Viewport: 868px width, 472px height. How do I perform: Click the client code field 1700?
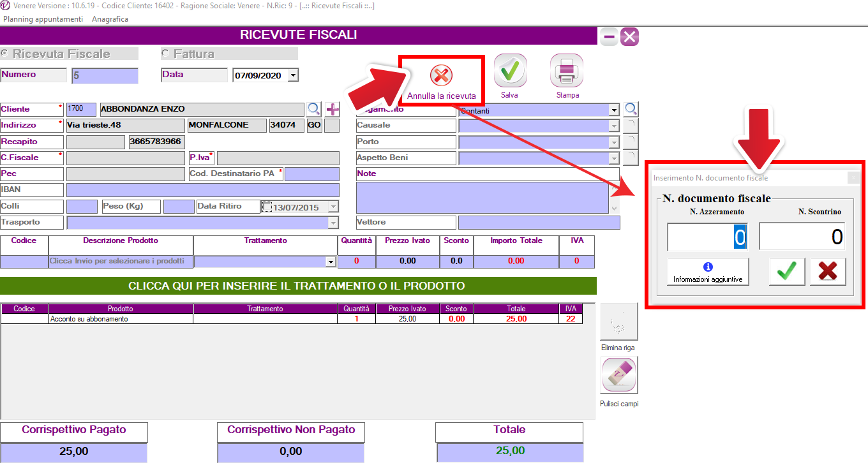pyautogui.click(x=81, y=109)
